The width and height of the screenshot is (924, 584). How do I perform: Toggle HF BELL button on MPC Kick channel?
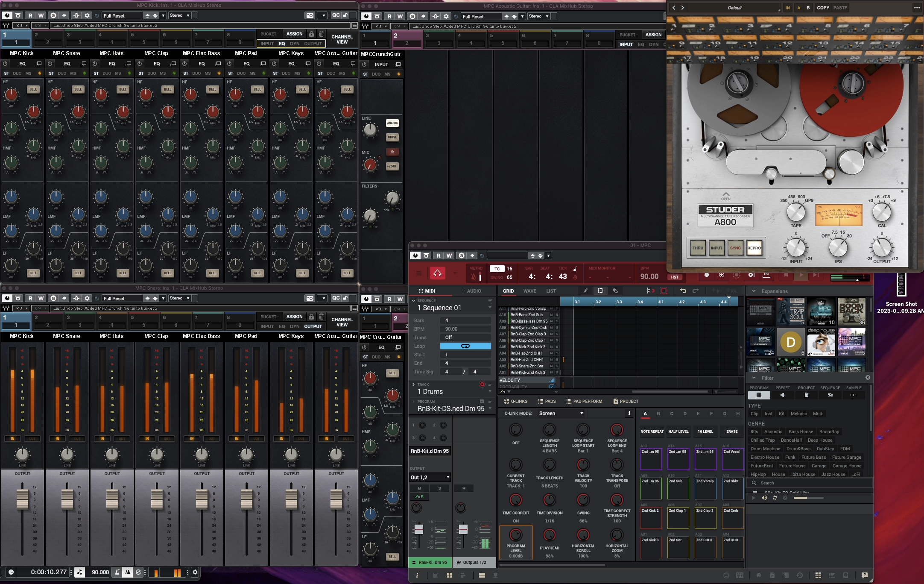(x=33, y=89)
